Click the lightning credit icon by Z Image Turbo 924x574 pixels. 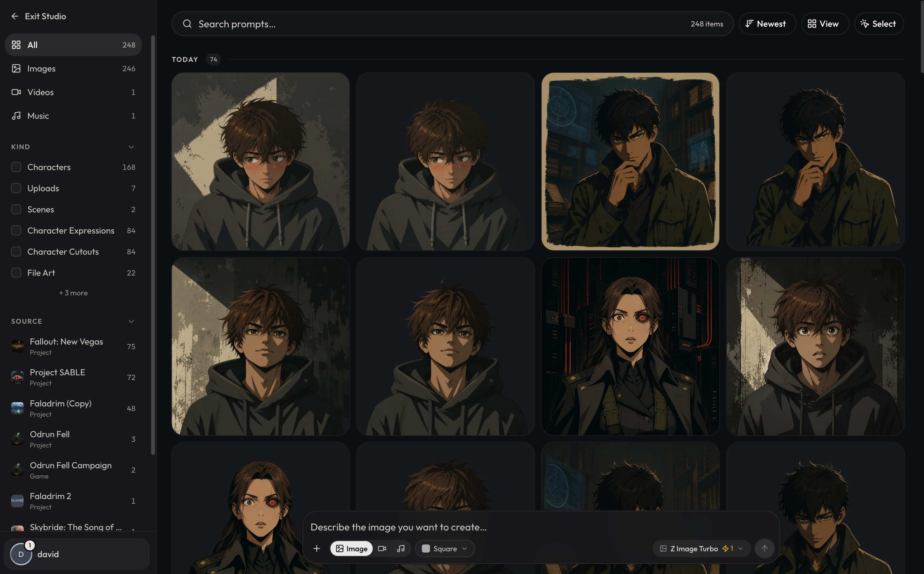pyautogui.click(x=726, y=549)
